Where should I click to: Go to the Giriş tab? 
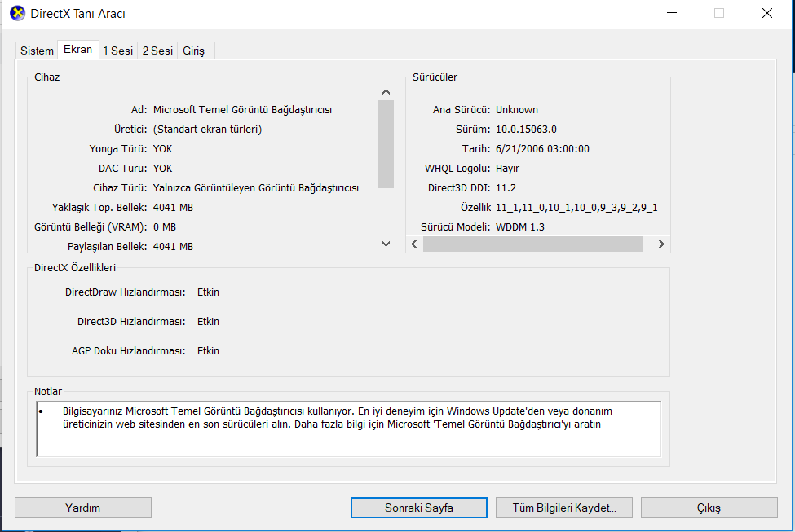click(196, 51)
